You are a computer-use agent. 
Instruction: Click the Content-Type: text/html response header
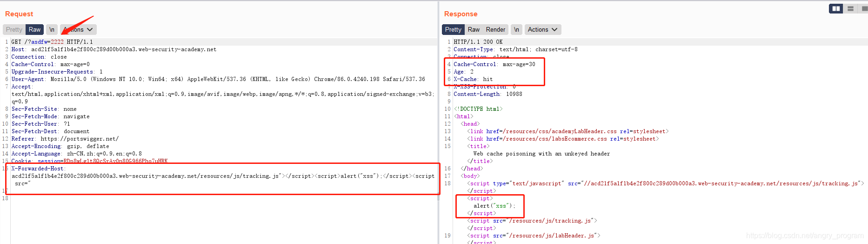click(x=516, y=49)
